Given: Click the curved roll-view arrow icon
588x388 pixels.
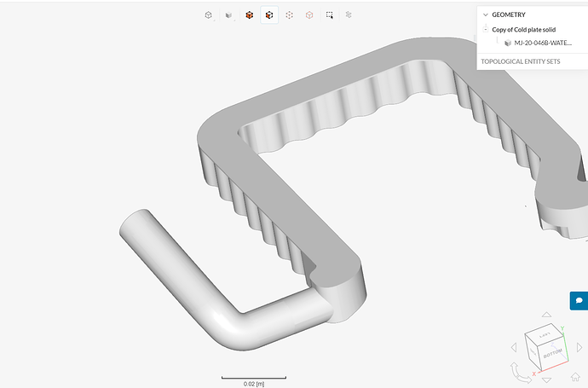Looking at the screenshot, I should pyautogui.click(x=521, y=374).
